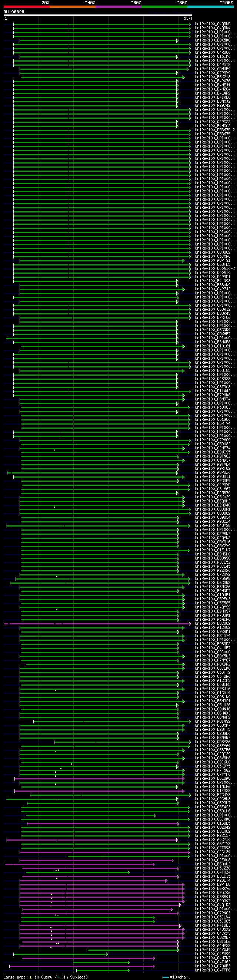Image resolution: width=237 pixels, height=980 pixels.
Task: Select the UniRef100_Q29CS2 label
Action: 213,122
